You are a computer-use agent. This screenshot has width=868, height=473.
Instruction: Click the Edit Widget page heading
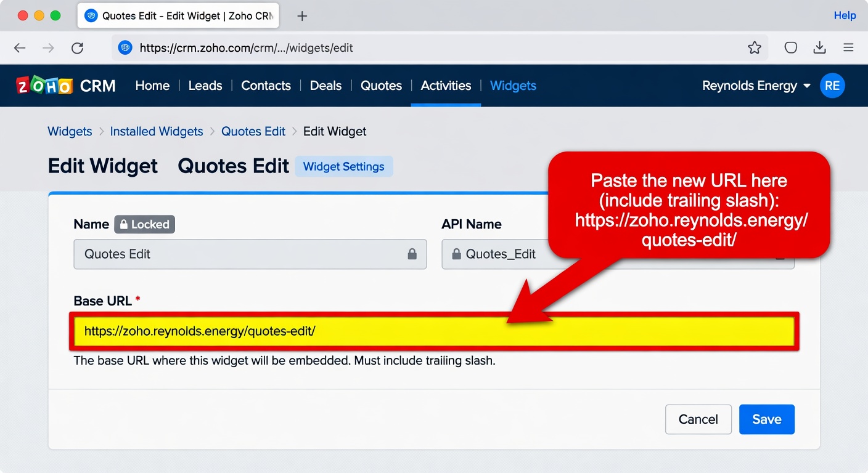(x=103, y=166)
